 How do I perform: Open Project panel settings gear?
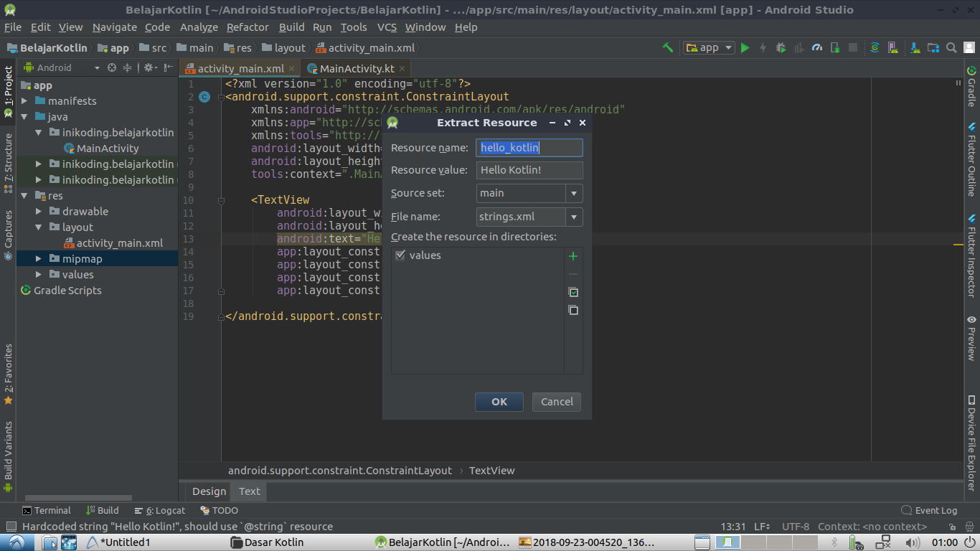pyautogui.click(x=149, y=67)
